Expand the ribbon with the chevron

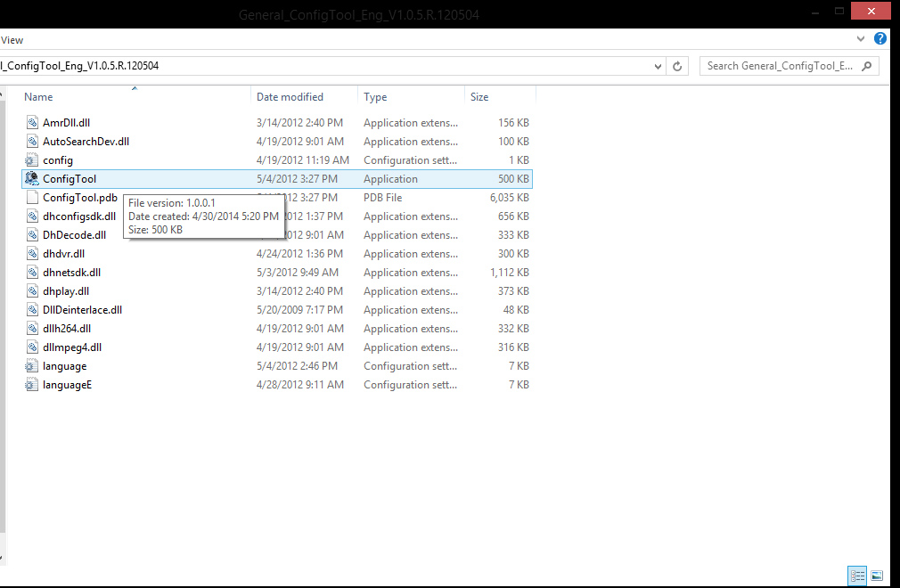click(x=861, y=39)
